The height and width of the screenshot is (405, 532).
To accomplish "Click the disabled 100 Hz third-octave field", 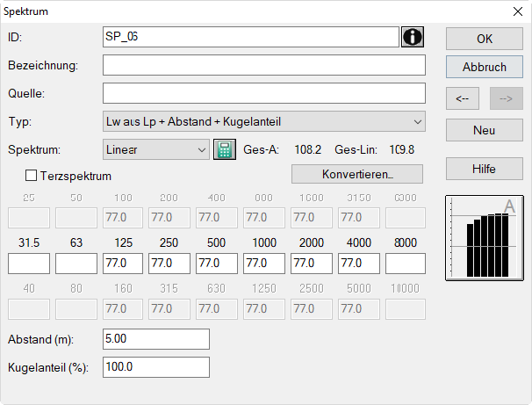I will coord(123,218).
